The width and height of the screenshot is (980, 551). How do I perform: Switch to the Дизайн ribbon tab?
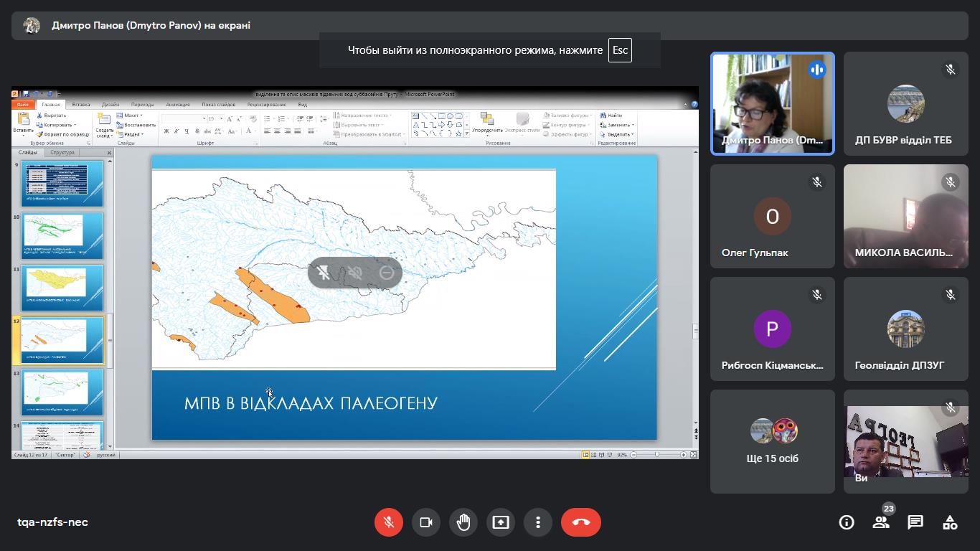pyautogui.click(x=110, y=105)
